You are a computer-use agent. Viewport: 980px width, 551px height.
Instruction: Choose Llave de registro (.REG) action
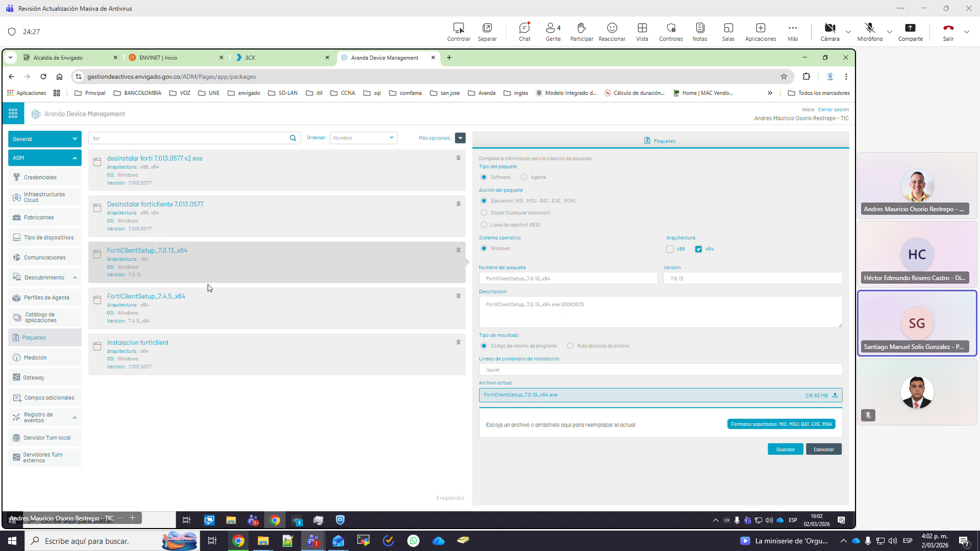click(x=484, y=225)
